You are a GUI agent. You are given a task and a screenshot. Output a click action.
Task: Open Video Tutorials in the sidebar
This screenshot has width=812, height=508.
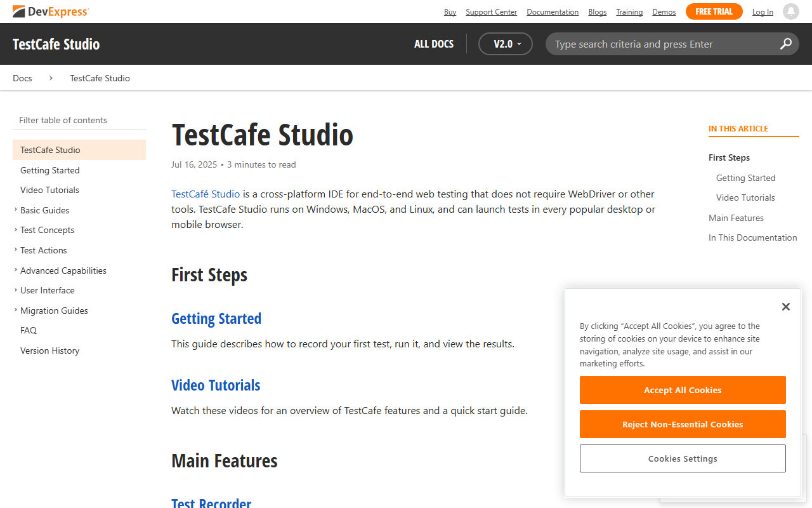coord(49,190)
